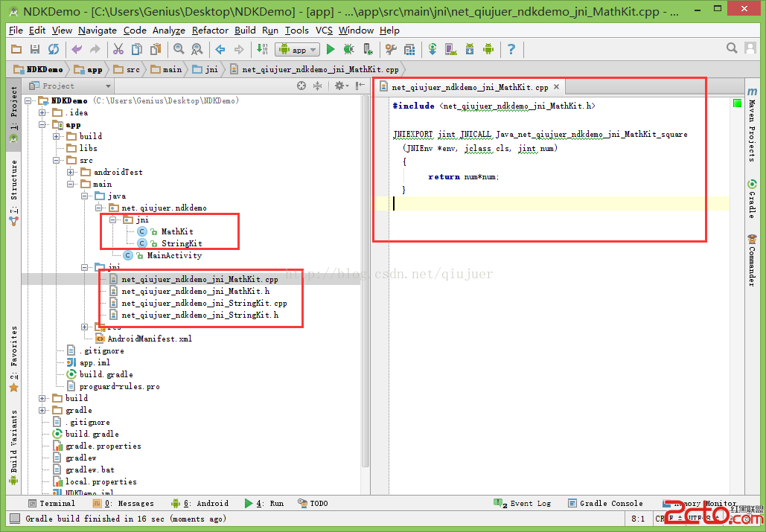Open the Refactor menu
This screenshot has width=766, height=532.
210,31
